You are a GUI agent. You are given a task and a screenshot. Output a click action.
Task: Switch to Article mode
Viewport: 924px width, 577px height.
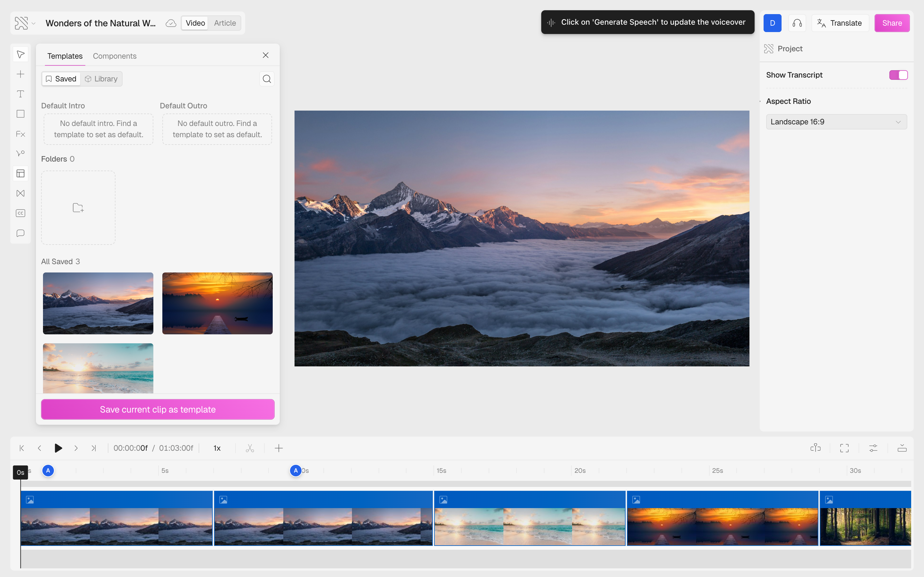(225, 23)
